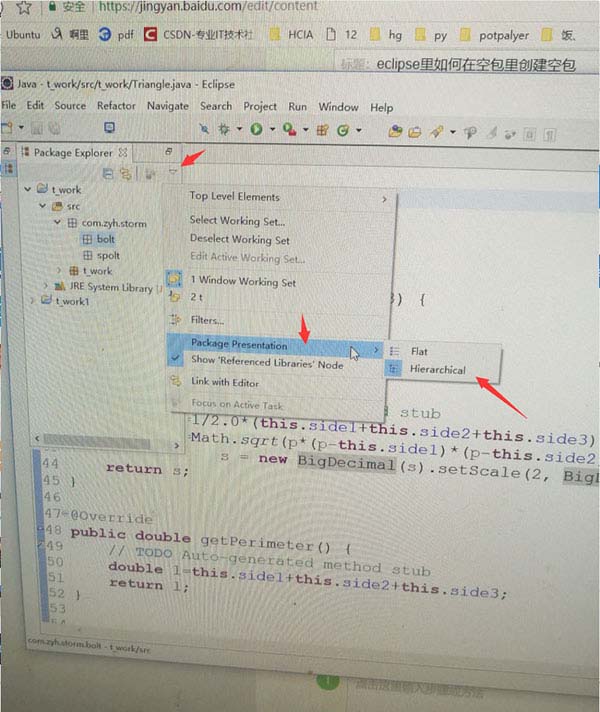Toggle Show Whitespace Characters icon
This screenshot has width=600, height=712.
pos(550,135)
